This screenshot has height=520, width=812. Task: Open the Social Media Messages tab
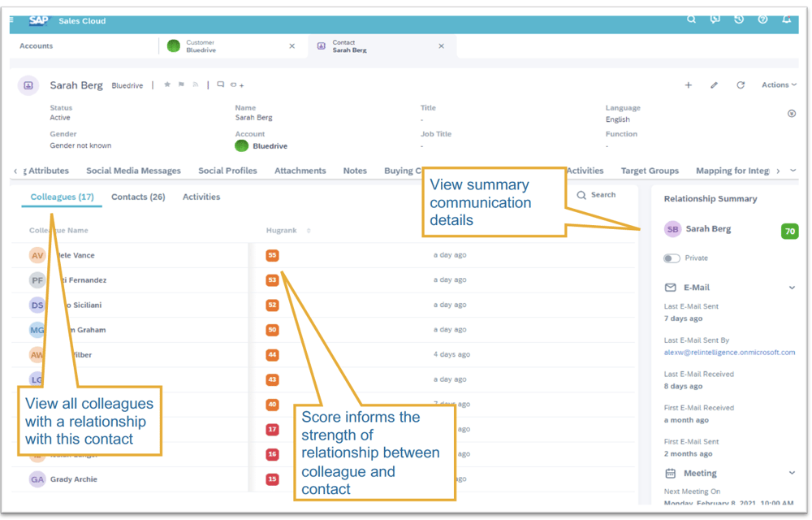point(134,171)
